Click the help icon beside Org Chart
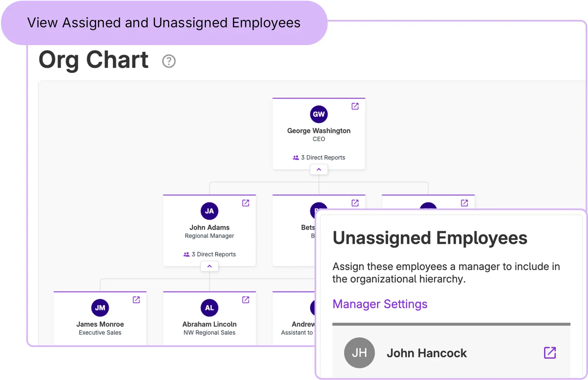 (169, 61)
